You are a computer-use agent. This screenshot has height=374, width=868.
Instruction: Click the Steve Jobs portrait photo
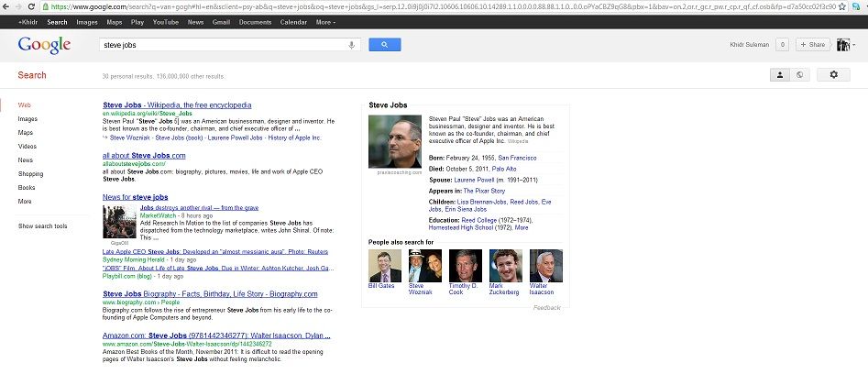pyautogui.click(x=395, y=142)
